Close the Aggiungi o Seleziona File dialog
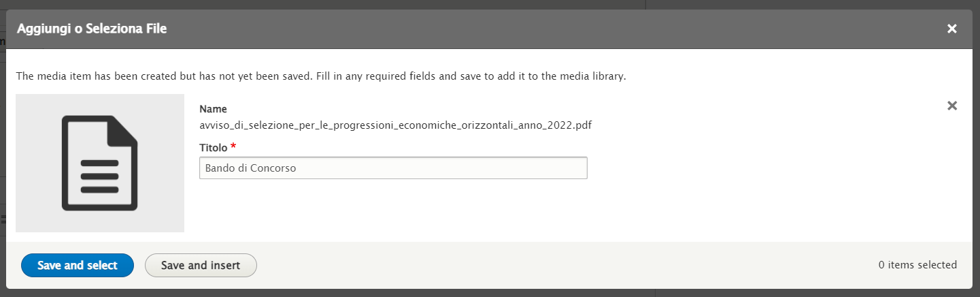The image size is (980, 297). (x=952, y=29)
